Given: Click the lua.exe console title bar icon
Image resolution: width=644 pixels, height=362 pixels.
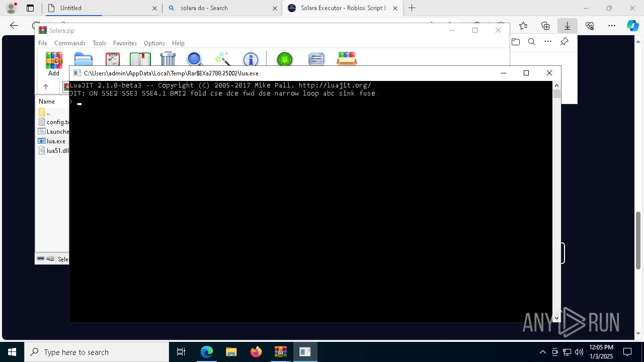Looking at the screenshot, I should point(77,73).
